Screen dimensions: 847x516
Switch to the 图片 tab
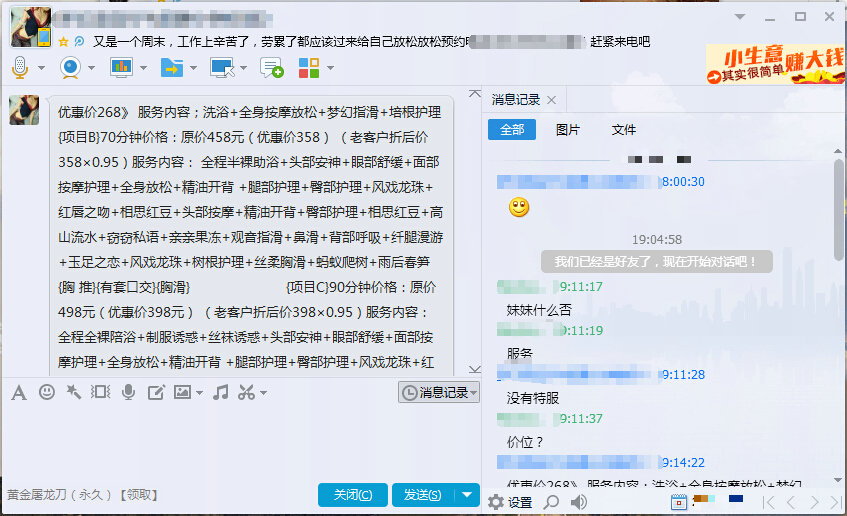(568, 130)
